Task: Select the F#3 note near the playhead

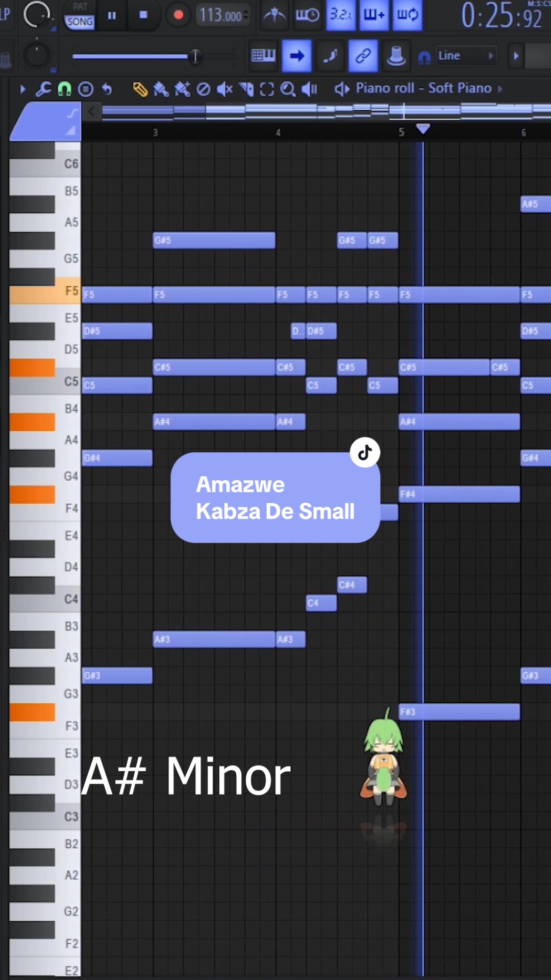Action: point(459,712)
